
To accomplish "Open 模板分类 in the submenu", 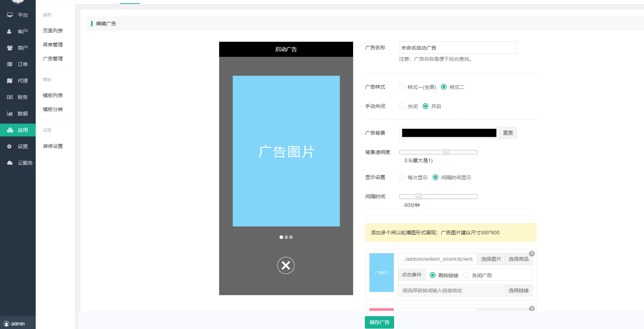I will [53, 109].
